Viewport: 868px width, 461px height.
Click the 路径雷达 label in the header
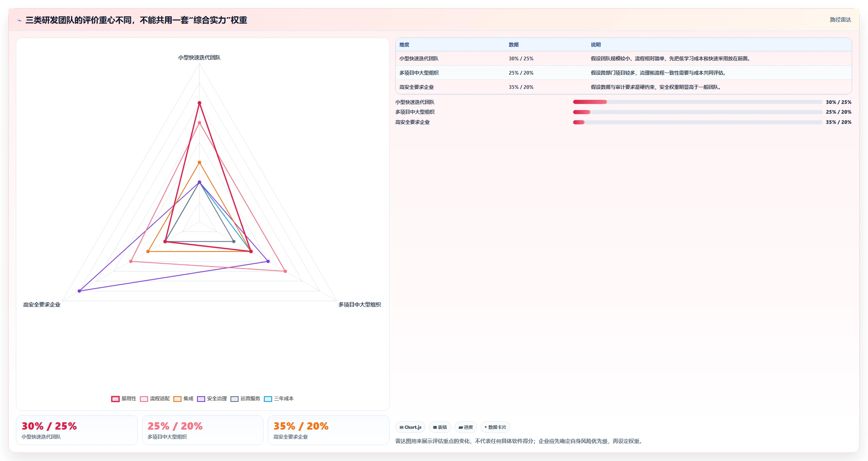point(840,20)
